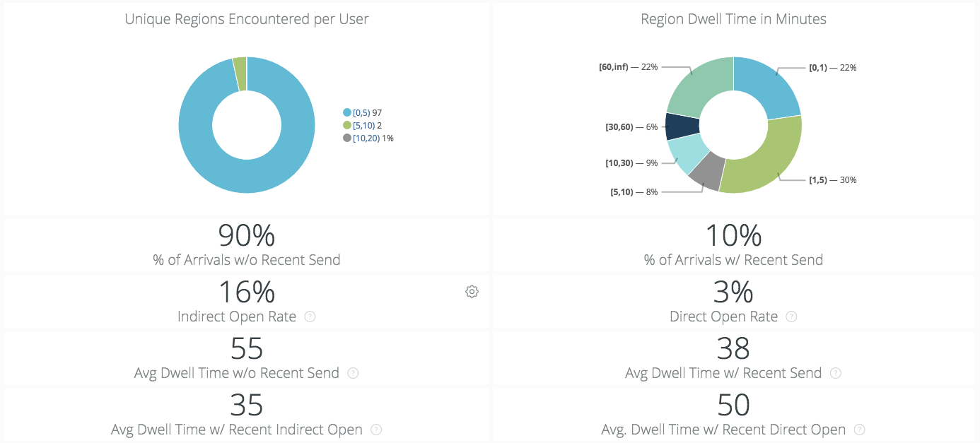
Task: Click the 90% Arrivals w/o Recent Send metric
Action: (x=246, y=236)
